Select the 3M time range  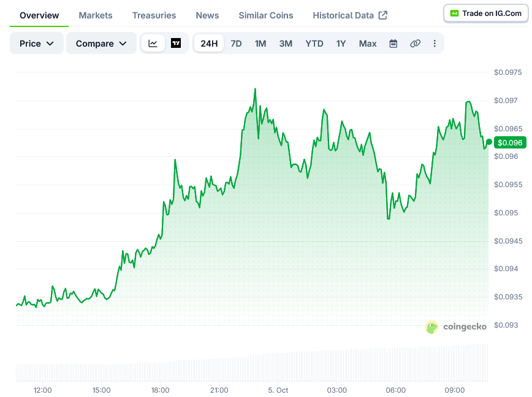[286, 44]
